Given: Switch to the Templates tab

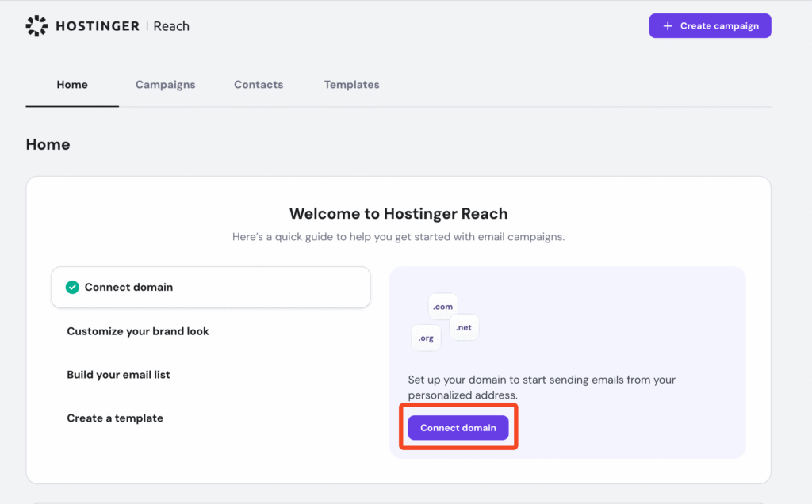Looking at the screenshot, I should (x=351, y=84).
